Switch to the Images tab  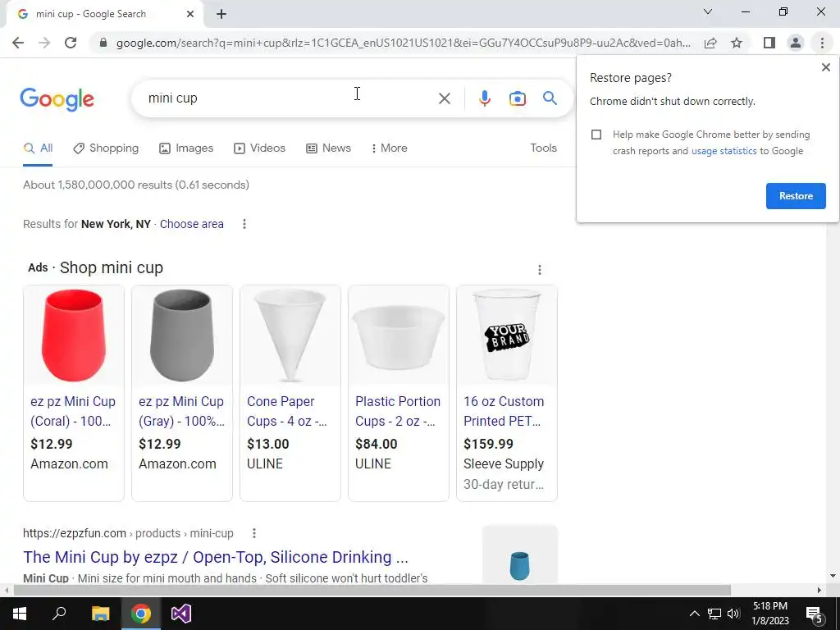tap(186, 148)
